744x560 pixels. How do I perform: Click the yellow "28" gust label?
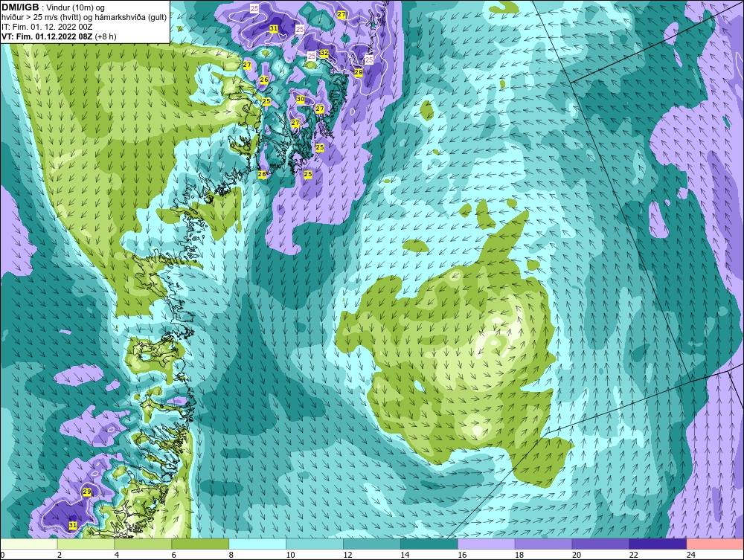coord(359,72)
